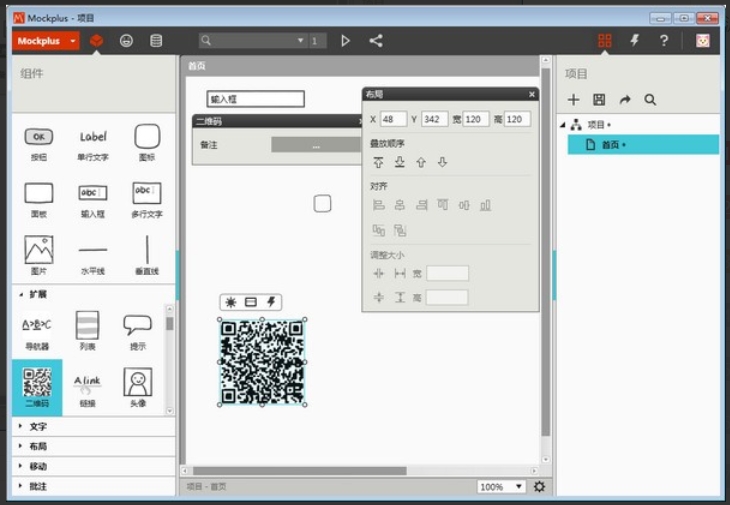
Task: Select the Avatar (头像) component
Action: click(x=138, y=386)
